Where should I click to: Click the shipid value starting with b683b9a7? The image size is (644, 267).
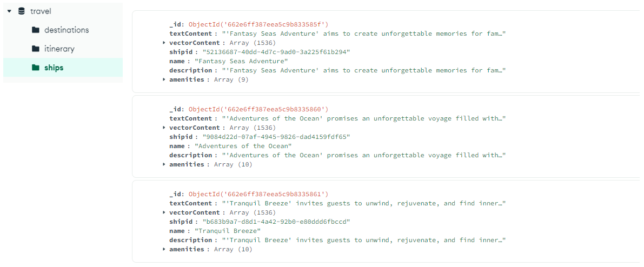[x=276, y=222]
